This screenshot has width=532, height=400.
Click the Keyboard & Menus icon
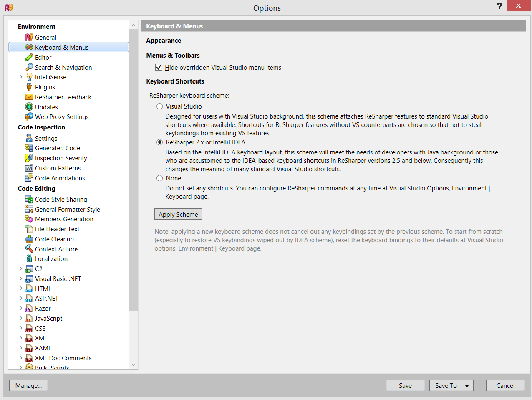[29, 47]
